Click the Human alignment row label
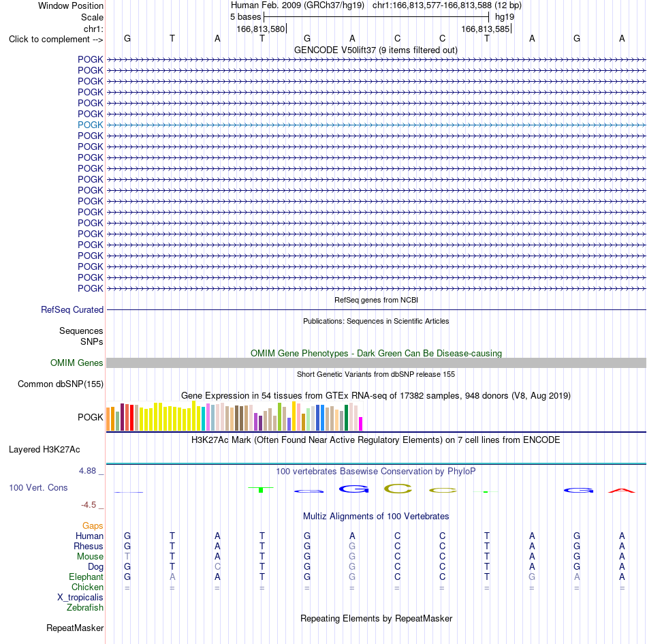This screenshot has width=647, height=644. [89, 536]
